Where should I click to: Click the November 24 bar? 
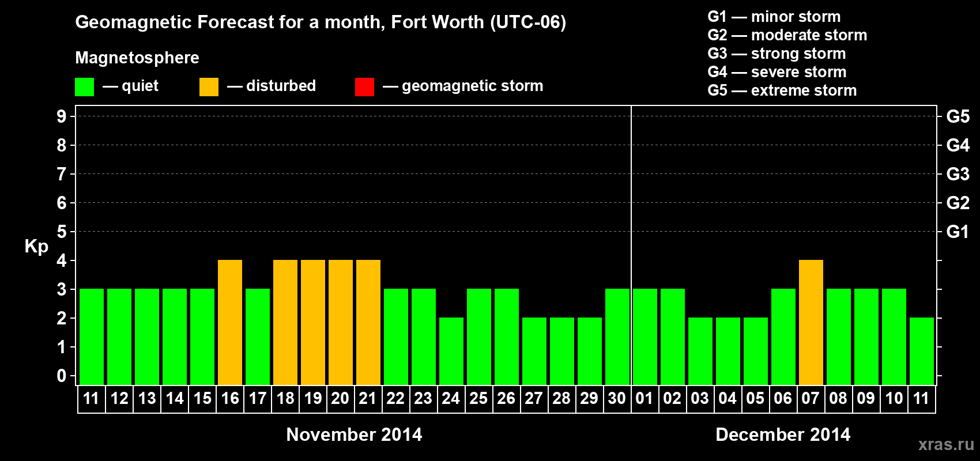point(451,352)
